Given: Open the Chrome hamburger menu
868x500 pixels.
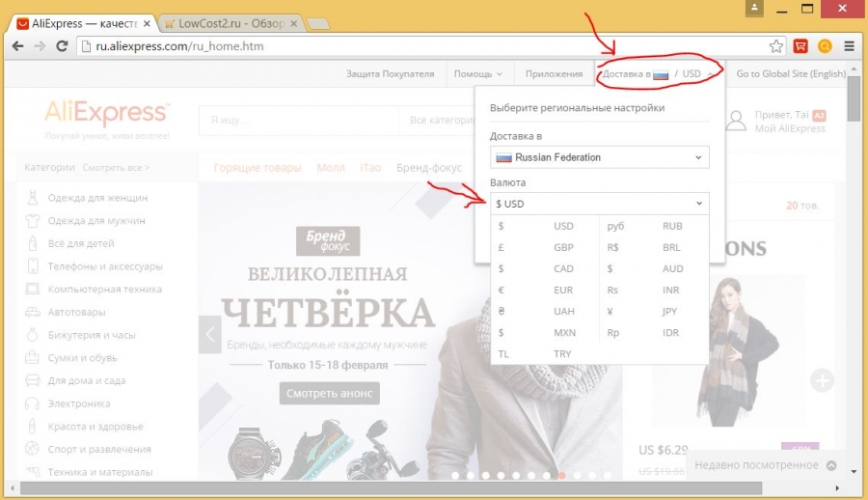Looking at the screenshot, I should 849,46.
